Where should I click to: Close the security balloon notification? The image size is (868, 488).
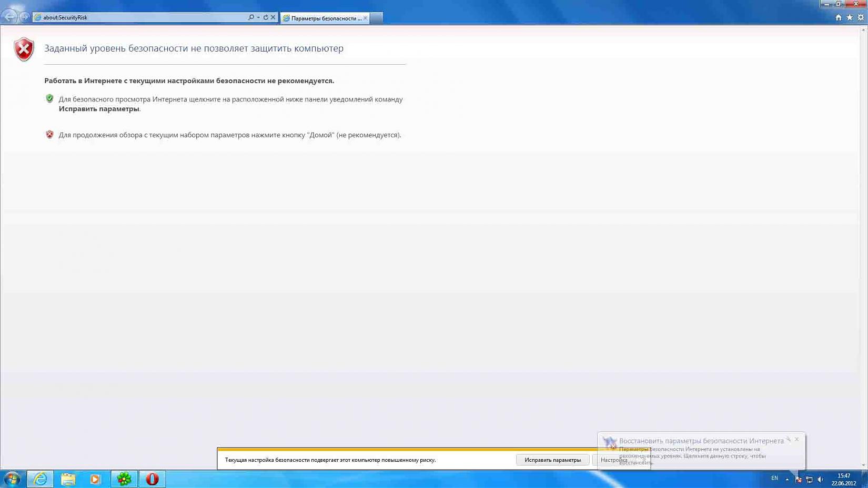coord(797,439)
